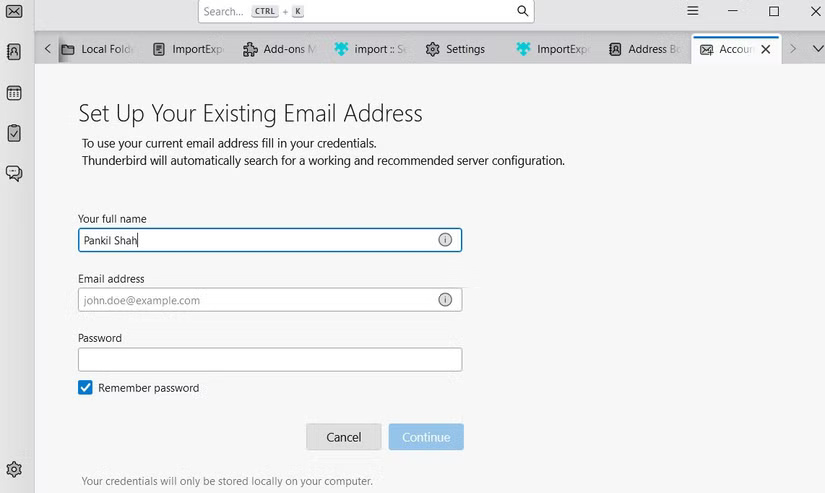
Task: Click the 'Your credentials will only be stored locally' note
Action: coord(227,481)
